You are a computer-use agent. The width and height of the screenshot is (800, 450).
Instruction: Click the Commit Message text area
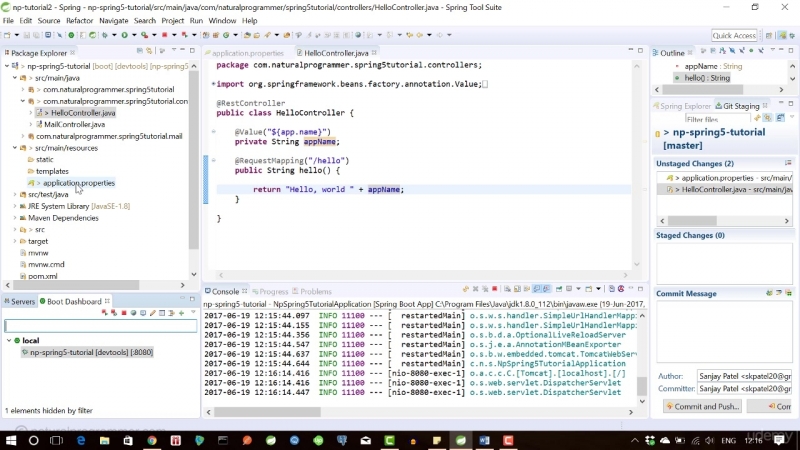pos(724,331)
